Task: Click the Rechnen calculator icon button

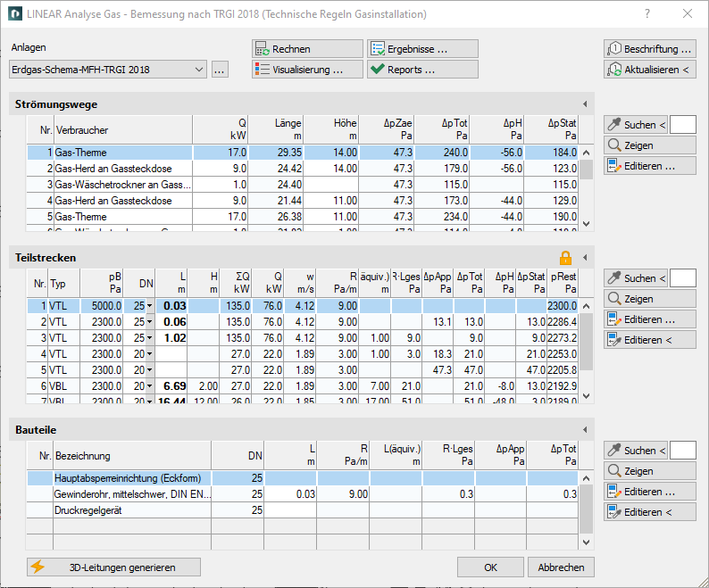Action: click(x=307, y=49)
